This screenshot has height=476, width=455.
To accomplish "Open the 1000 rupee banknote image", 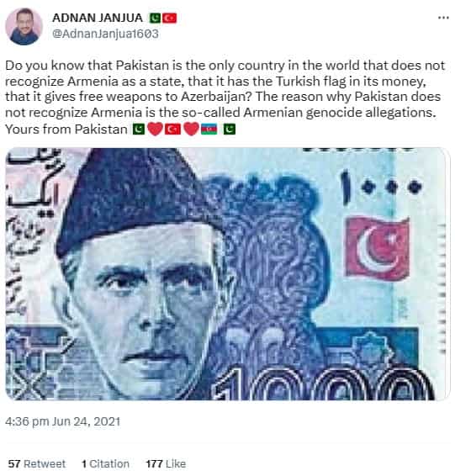I will [228, 274].
